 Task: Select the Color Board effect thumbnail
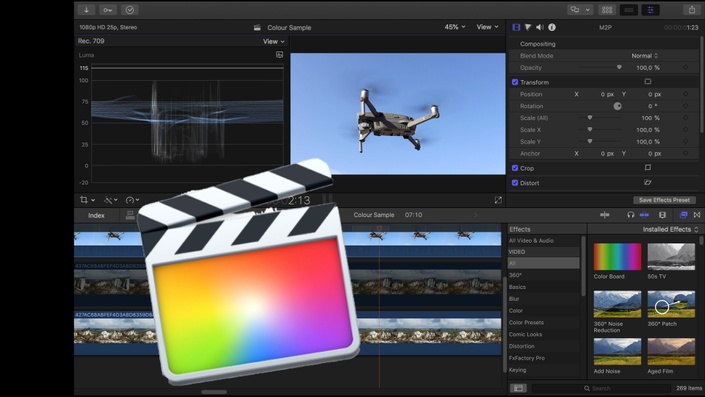pyautogui.click(x=617, y=257)
